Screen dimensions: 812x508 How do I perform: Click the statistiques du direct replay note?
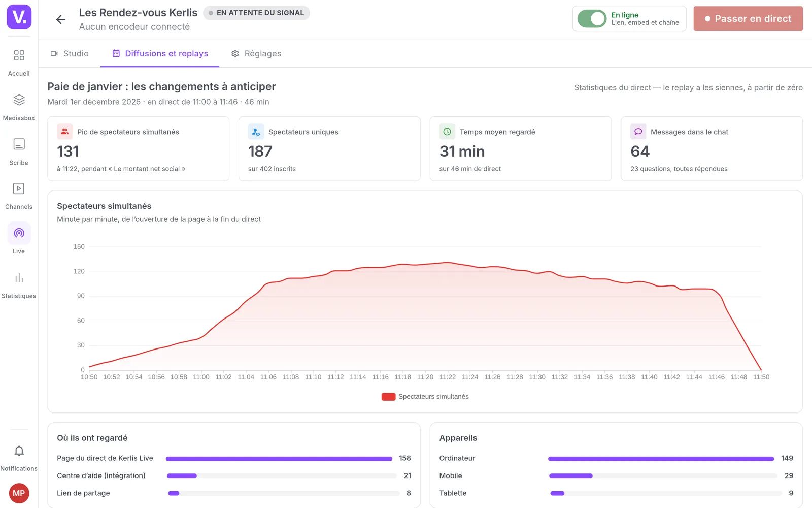coord(689,88)
